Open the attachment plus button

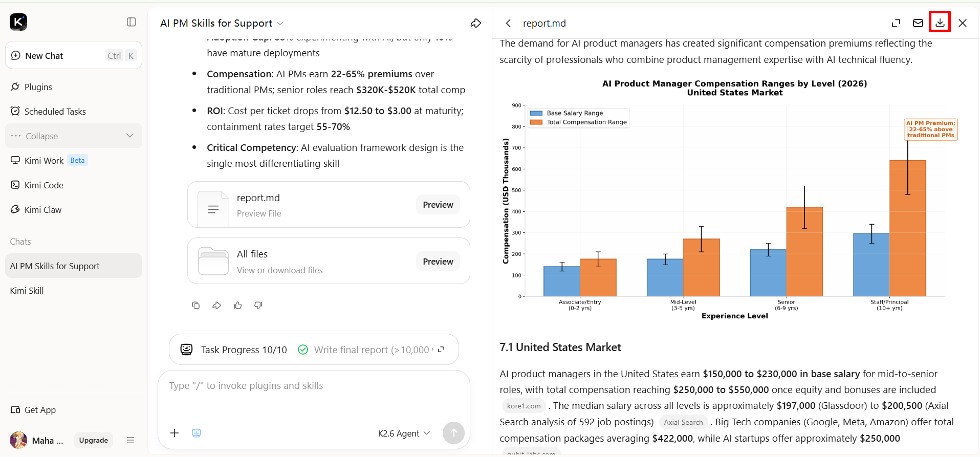click(175, 433)
